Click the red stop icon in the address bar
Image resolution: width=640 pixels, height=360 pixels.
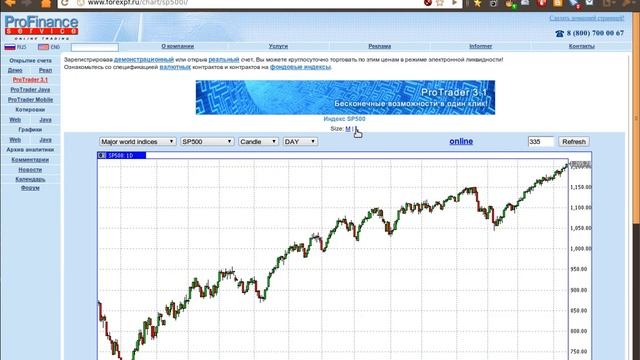[428, 2]
